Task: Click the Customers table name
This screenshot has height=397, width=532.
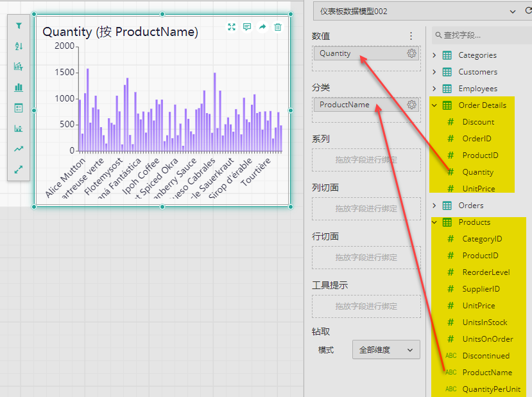Action: (x=477, y=72)
